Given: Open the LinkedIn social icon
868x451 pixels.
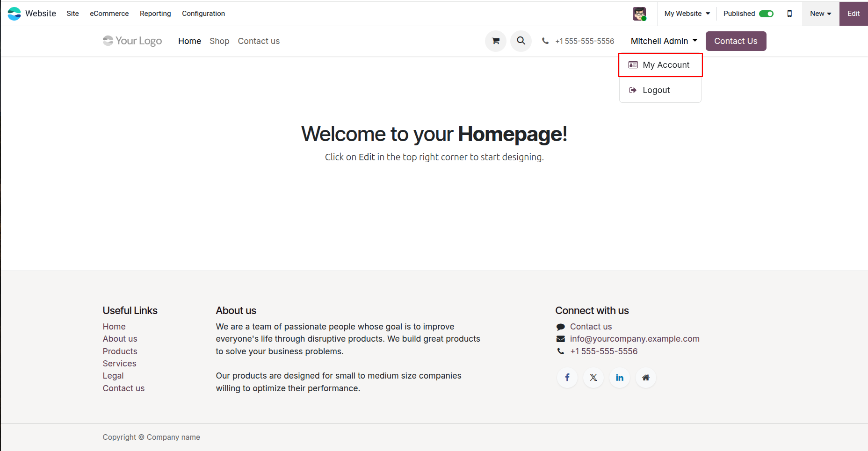Looking at the screenshot, I should tap(620, 378).
